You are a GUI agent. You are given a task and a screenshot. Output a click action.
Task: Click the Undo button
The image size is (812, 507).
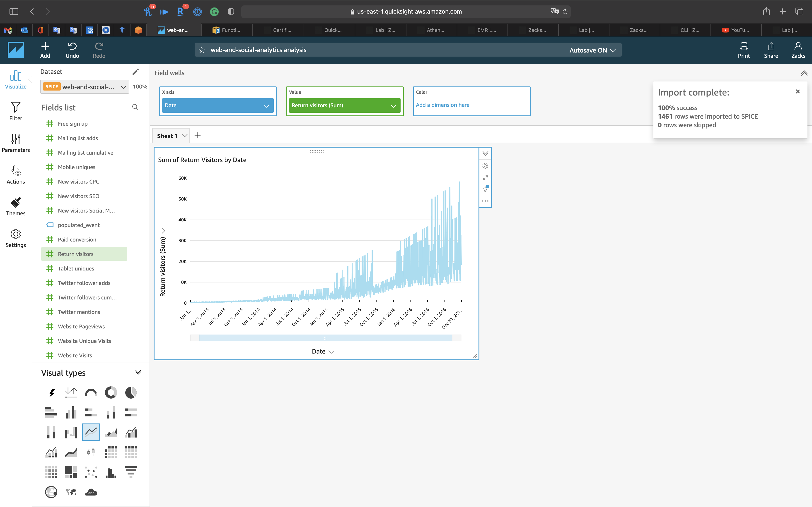(72, 50)
